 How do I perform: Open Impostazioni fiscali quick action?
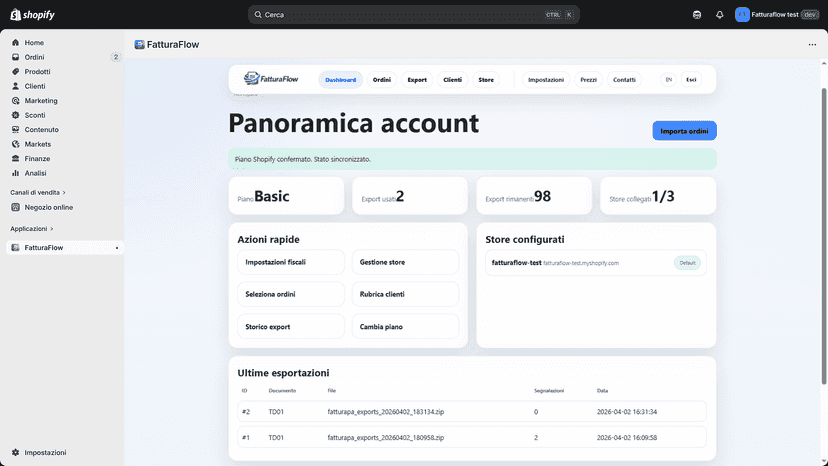(290, 262)
